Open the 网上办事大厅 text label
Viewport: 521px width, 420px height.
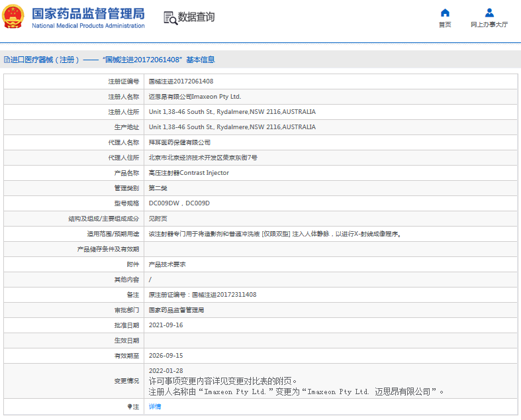(489, 25)
